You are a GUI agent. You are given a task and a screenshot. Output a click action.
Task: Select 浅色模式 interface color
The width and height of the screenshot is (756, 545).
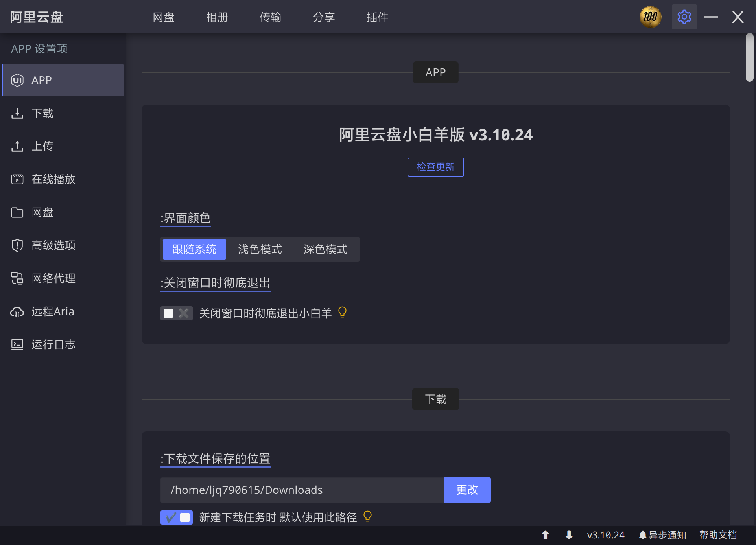tap(260, 249)
